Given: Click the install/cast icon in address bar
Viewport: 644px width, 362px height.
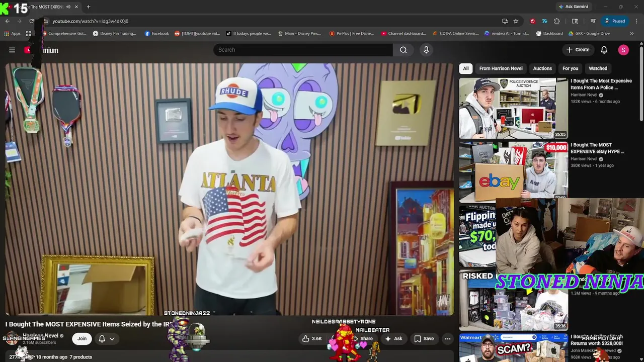Looking at the screenshot, I should tap(505, 21).
